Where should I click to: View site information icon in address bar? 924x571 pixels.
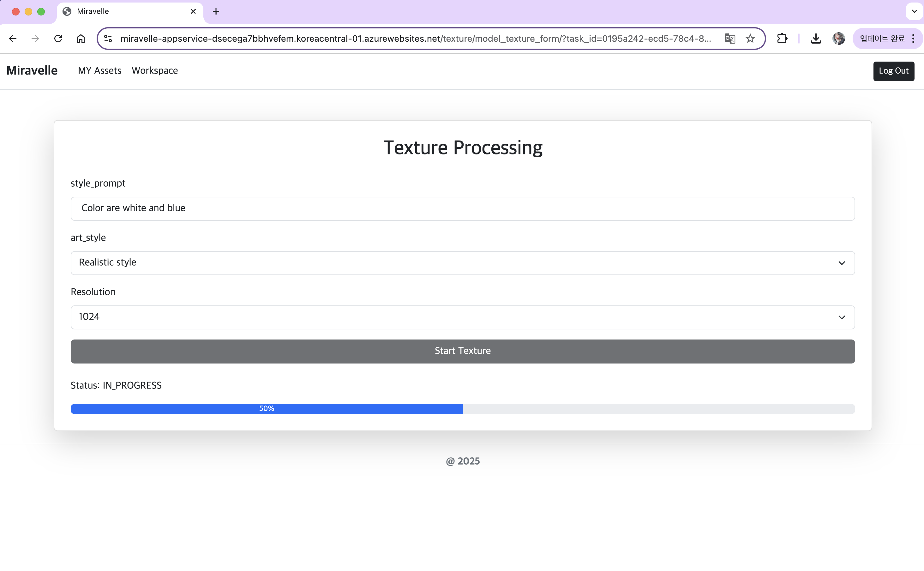[108, 39]
